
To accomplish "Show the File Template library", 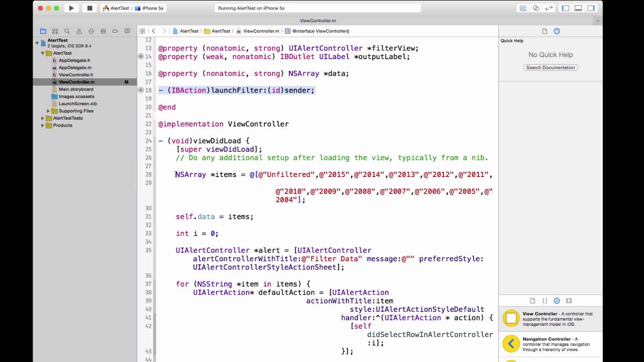I will [532, 301].
